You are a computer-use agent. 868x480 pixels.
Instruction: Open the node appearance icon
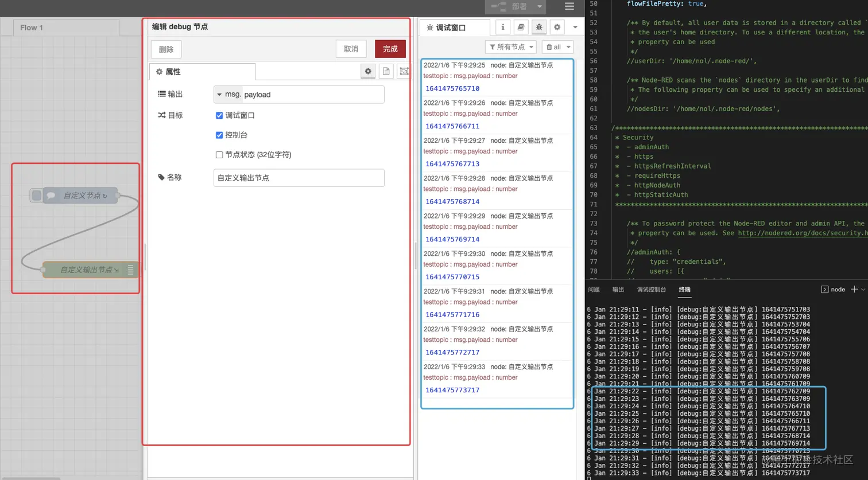[x=404, y=71]
